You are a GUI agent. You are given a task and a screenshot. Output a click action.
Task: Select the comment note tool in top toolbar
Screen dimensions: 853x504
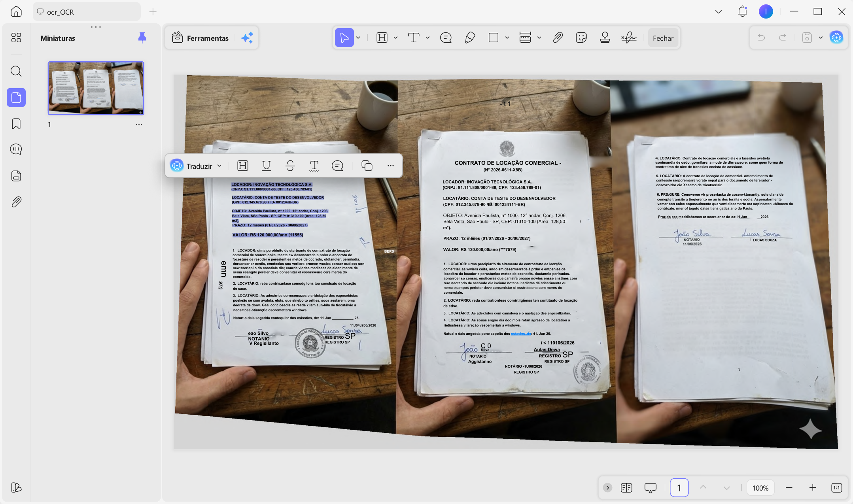point(446,38)
